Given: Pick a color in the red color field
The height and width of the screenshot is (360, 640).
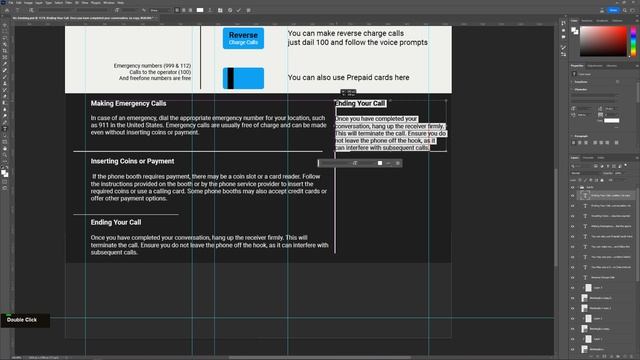Looking at the screenshot, I should point(603,41).
